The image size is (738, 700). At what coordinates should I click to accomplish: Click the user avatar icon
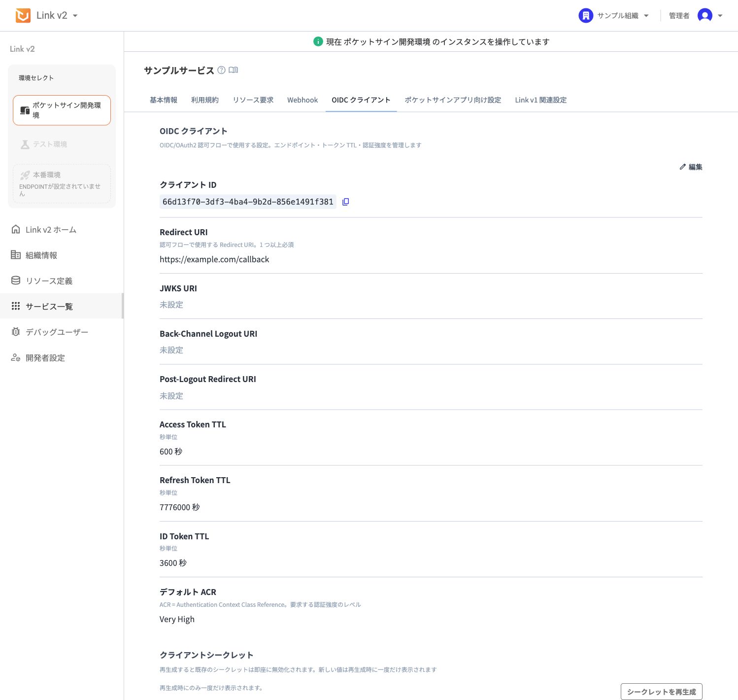tap(705, 16)
